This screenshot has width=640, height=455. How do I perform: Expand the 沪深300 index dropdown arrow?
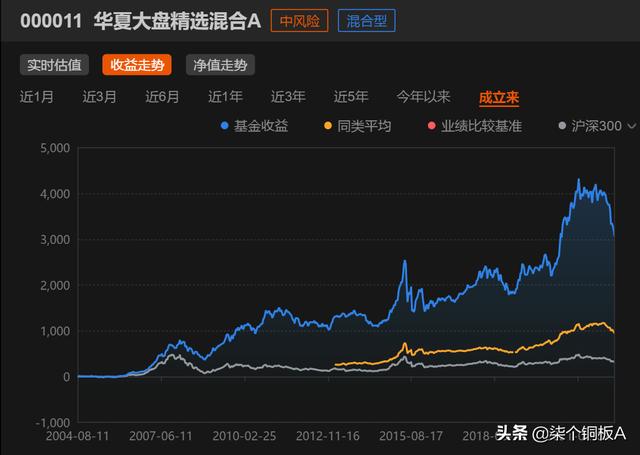(632, 126)
